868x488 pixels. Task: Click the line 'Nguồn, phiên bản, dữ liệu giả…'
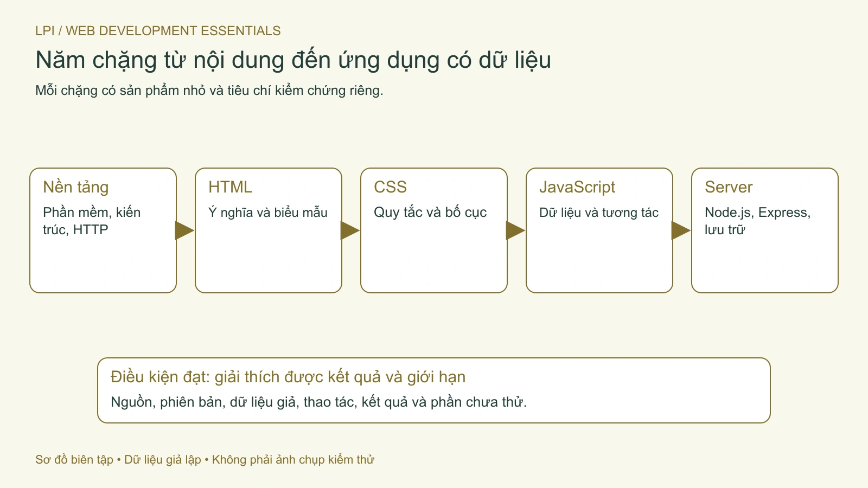click(319, 402)
